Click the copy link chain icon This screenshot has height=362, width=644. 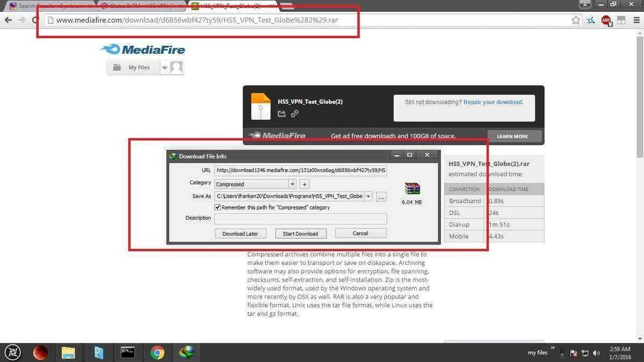pyautogui.click(x=294, y=114)
